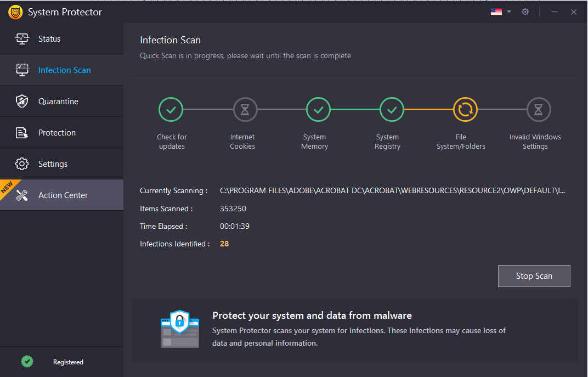Image resolution: width=588 pixels, height=377 pixels.
Task: Click the File System/Folders scanning spinner icon
Action: coord(465,110)
